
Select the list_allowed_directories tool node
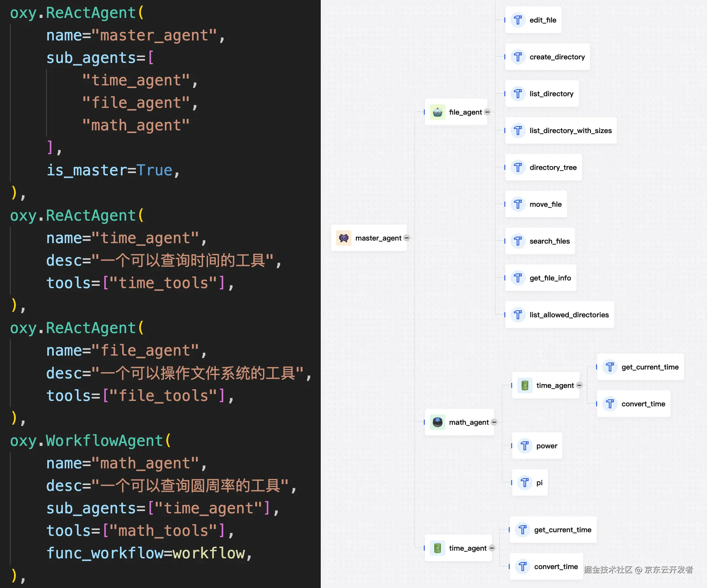[569, 315]
